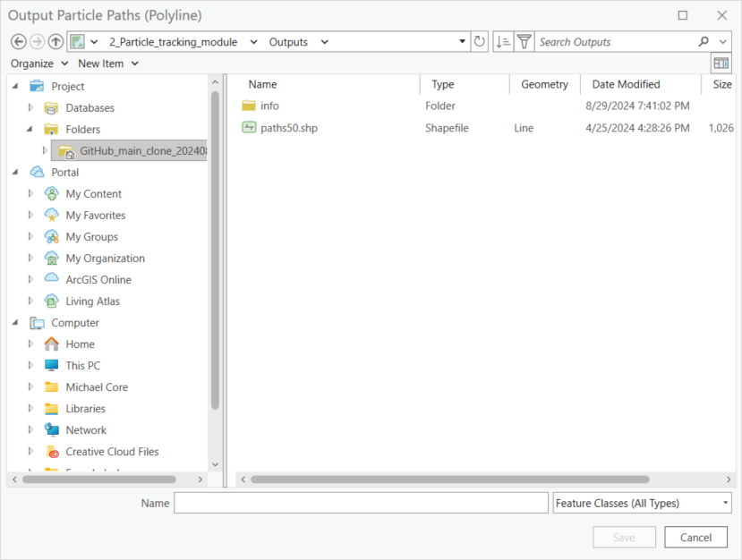The width and height of the screenshot is (742, 560).
Task: Click the tree pane horizontal scrollbar
Action: click(99, 479)
